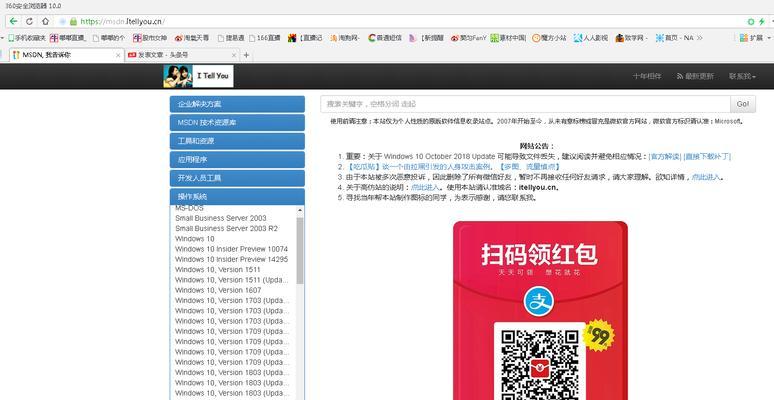Expand the 应用程序 panel
Image resolution: width=774 pixels, height=400 pixels.
(x=237, y=160)
